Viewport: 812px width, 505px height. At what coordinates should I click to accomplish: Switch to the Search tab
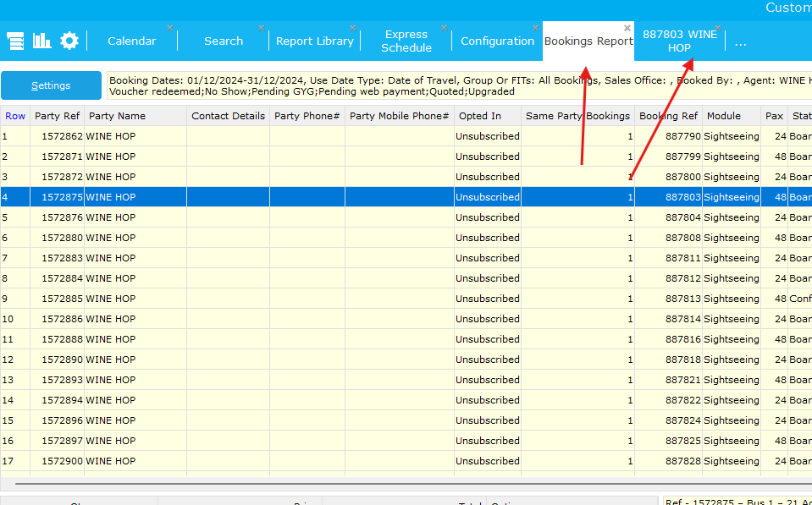click(224, 41)
